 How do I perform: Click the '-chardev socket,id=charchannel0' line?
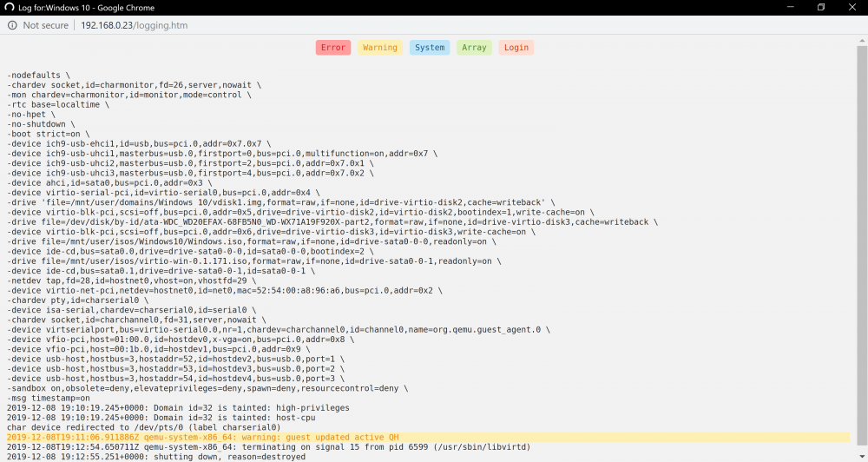pos(136,320)
